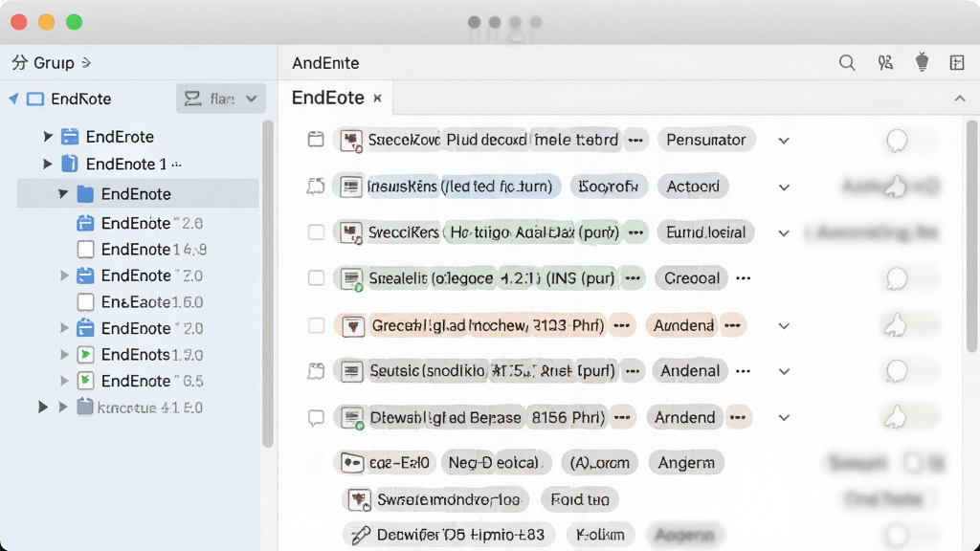This screenshot has height=551, width=980.
Task: Click the type icon on the Eumd.loeiral row
Action: (350, 232)
